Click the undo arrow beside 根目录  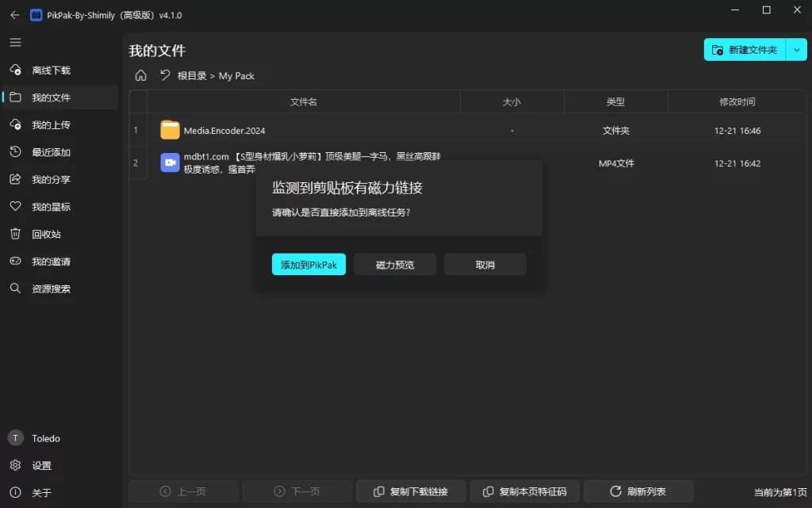165,75
